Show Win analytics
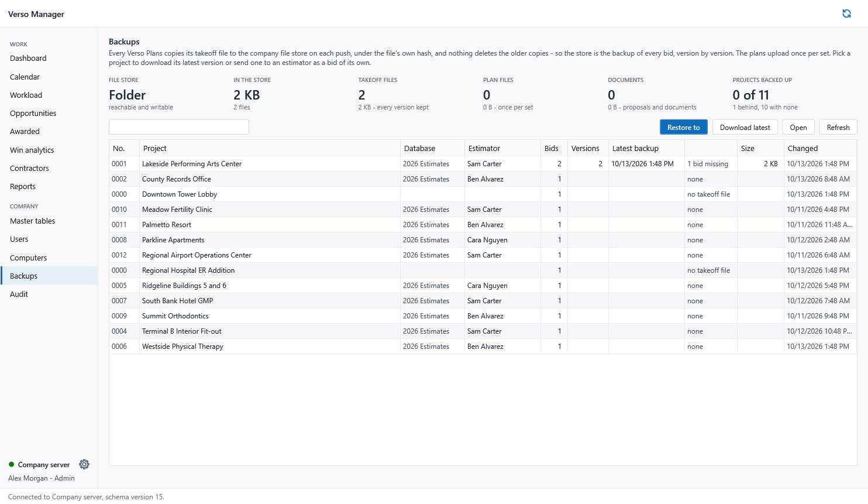The image size is (868, 504). 49,150
